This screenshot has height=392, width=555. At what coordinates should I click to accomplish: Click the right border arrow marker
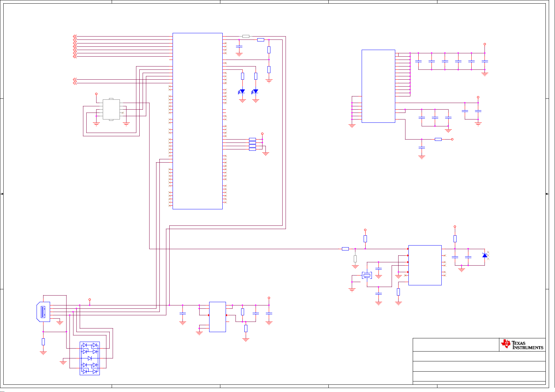(547, 194)
